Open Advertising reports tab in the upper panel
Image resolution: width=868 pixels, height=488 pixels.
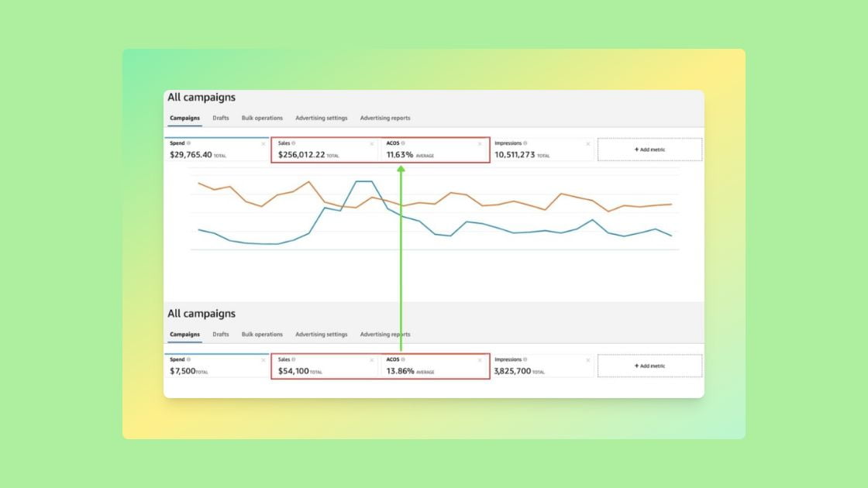click(x=385, y=119)
